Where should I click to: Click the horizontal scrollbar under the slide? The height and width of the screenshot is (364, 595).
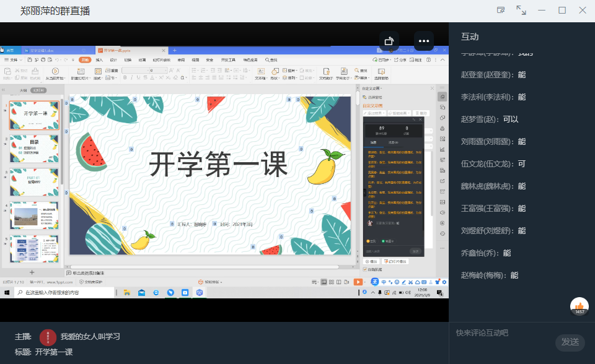click(211, 267)
